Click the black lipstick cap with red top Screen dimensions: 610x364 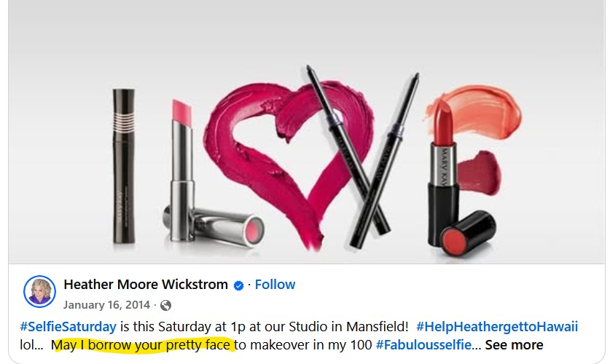click(468, 233)
